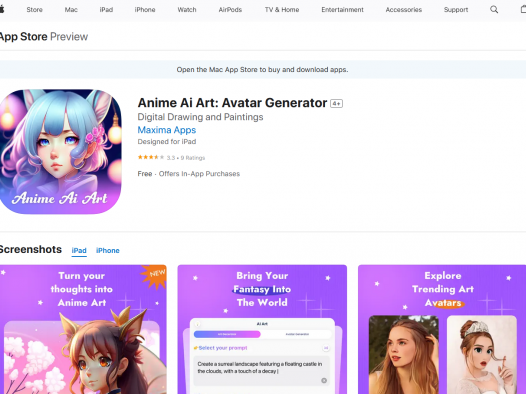The width and height of the screenshot is (526, 394).
Task: Open the Maxima Apps developer link
Action: [167, 130]
